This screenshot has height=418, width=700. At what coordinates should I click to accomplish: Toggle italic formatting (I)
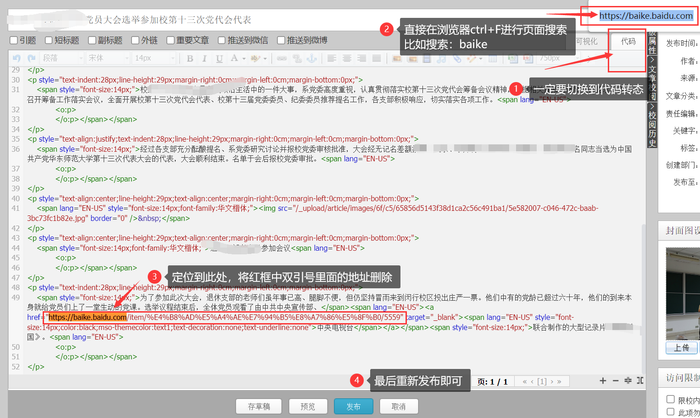tap(204, 59)
